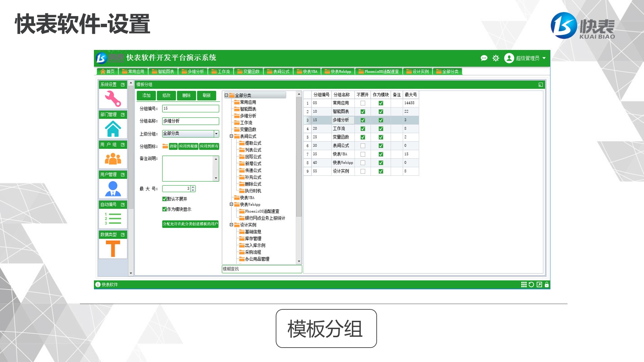
Task: Switch to the 常用应用 tab
Action: click(x=133, y=71)
